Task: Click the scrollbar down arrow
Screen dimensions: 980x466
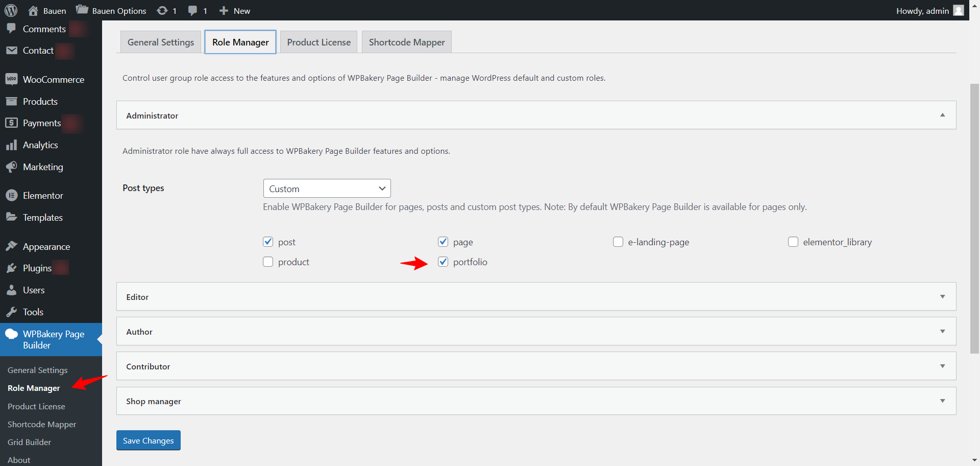Action: [974, 460]
